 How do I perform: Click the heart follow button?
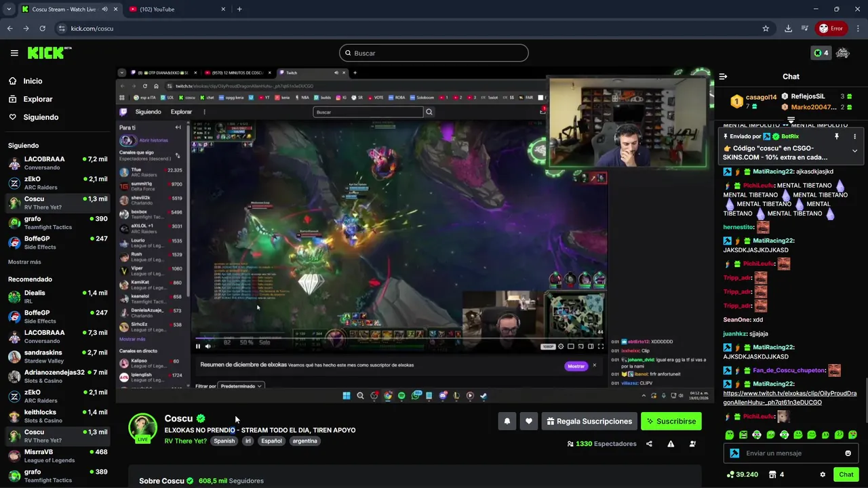529,422
